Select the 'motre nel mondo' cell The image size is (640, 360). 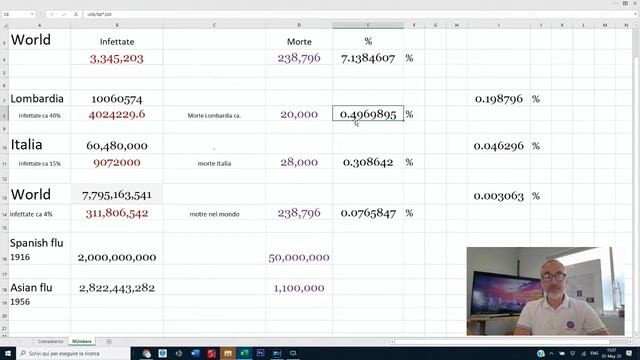[214, 213]
